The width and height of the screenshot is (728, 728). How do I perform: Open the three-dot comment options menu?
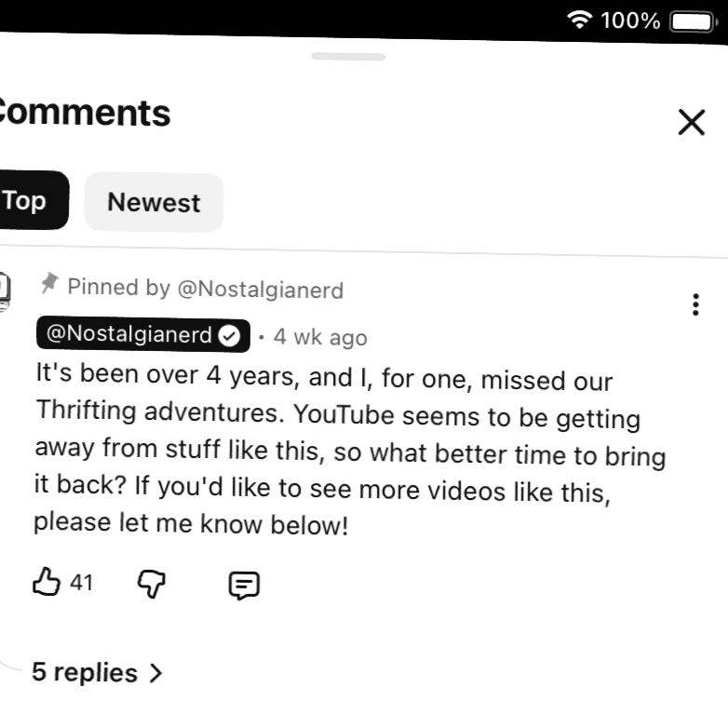[x=695, y=304]
